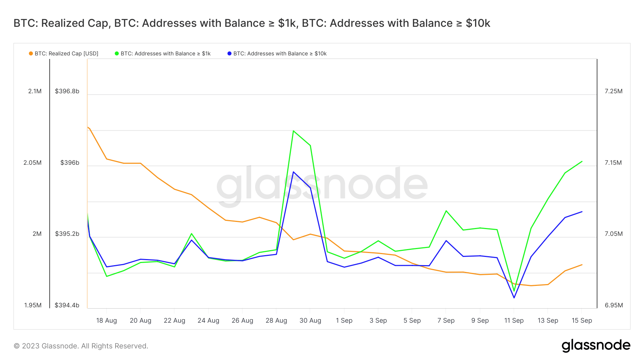Click the $394.4b y-axis label
644x362 pixels.
click(x=67, y=305)
